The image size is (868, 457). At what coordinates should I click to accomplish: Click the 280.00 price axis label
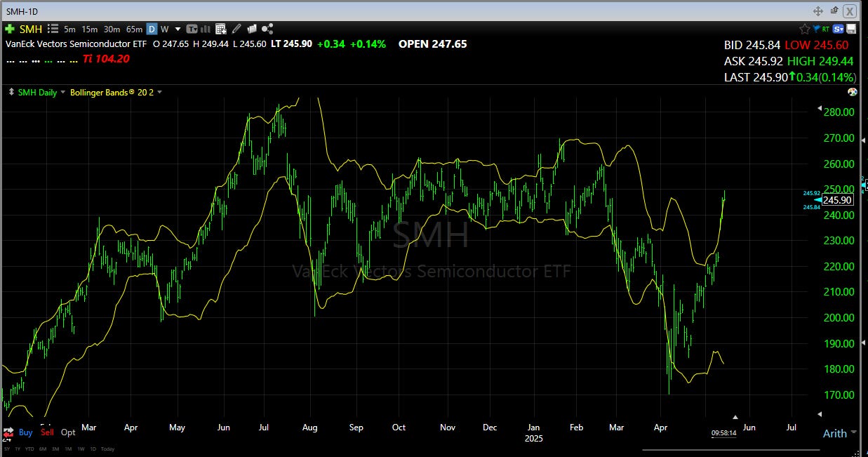point(839,112)
